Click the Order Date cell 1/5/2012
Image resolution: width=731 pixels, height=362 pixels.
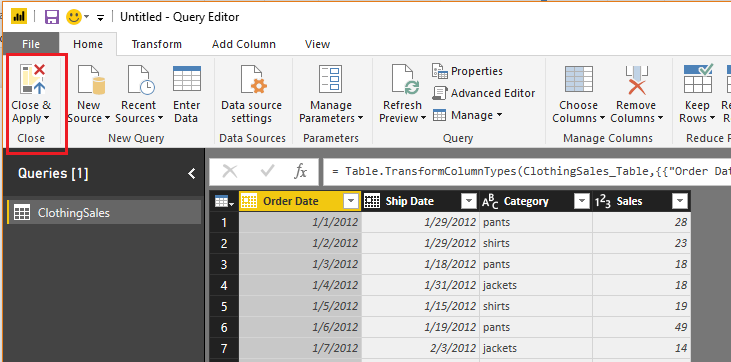(x=300, y=306)
